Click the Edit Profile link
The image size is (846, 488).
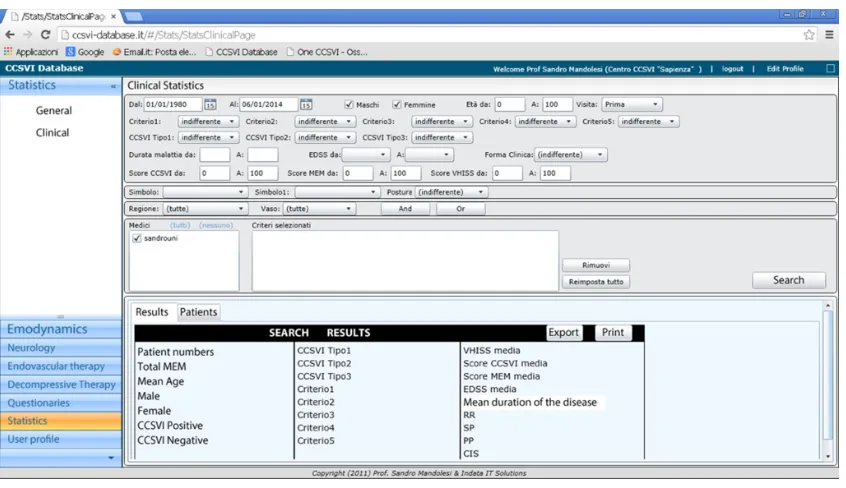coord(785,69)
